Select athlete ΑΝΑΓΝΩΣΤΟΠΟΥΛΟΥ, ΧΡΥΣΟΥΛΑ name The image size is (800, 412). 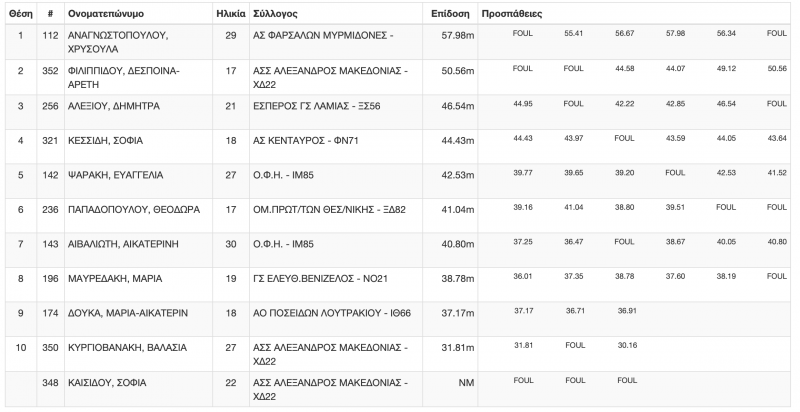coord(117,41)
